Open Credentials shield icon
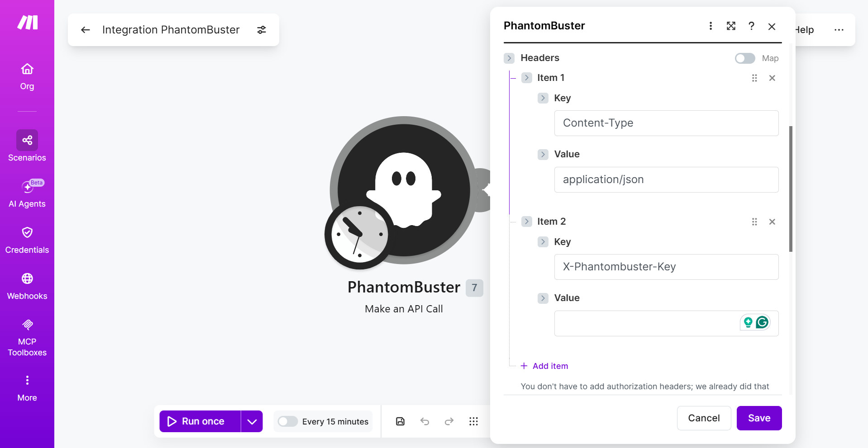 pyautogui.click(x=27, y=232)
